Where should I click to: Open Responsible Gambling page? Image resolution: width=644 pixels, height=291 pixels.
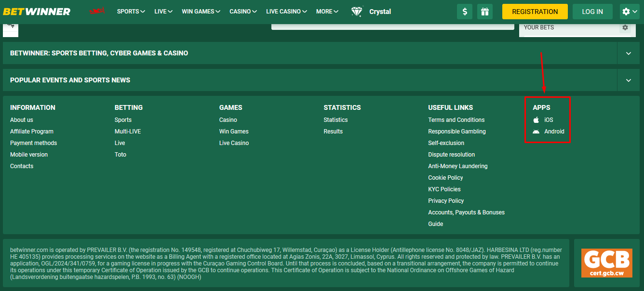tap(457, 132)
